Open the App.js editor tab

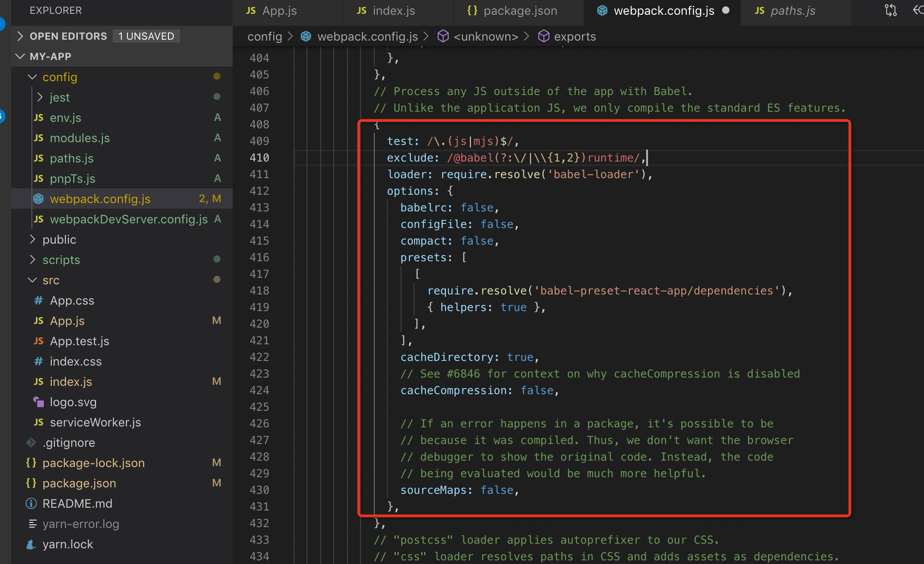click(x=271, y=11)
